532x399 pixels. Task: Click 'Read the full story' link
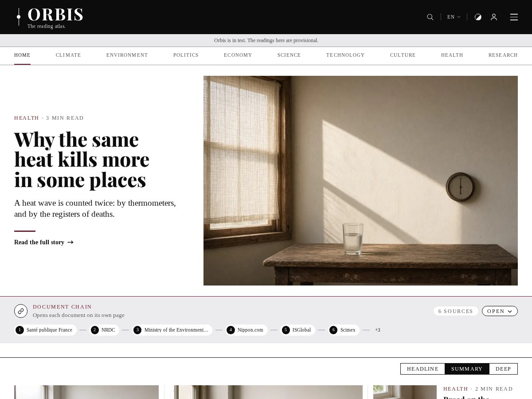(44, 242)
